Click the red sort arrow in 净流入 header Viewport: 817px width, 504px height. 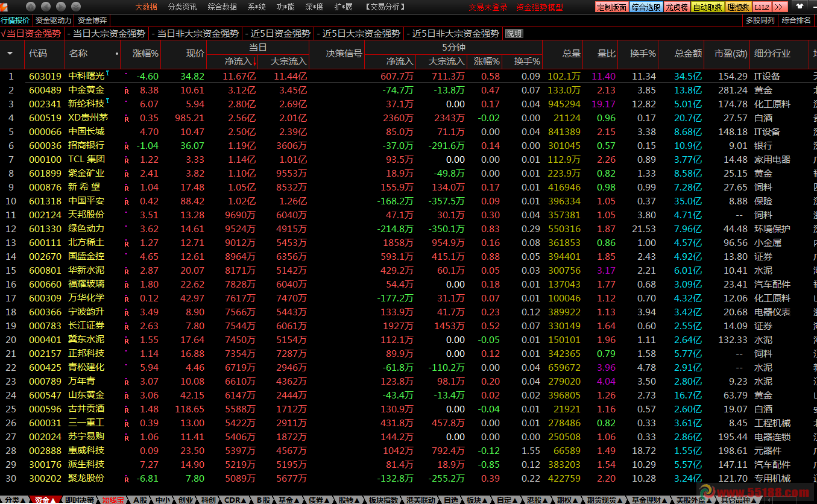(x=254, y=61)
